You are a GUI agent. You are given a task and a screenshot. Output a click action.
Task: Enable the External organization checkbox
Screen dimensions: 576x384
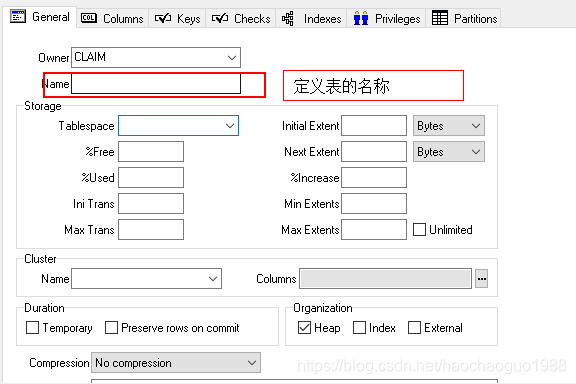pos(414,327)
